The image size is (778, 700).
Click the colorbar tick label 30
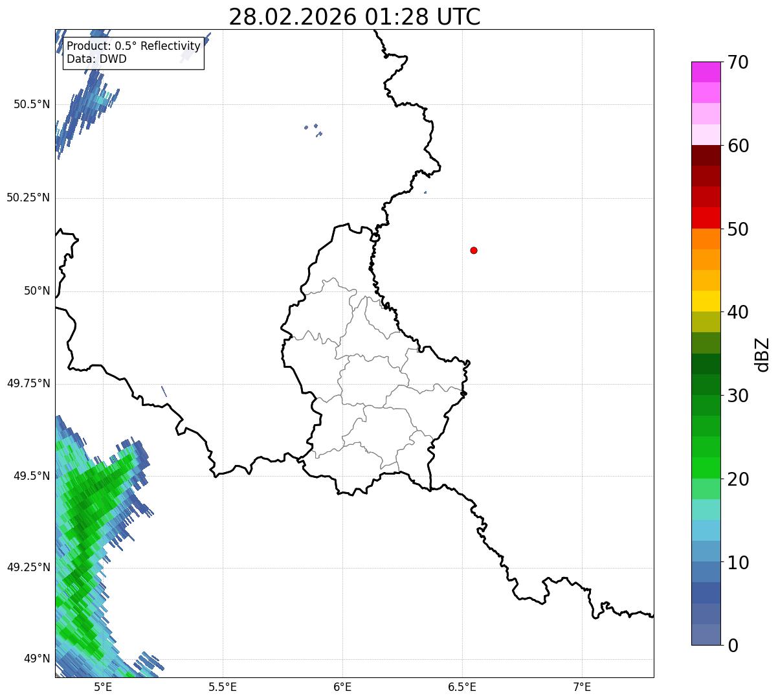tap(738, 396)
